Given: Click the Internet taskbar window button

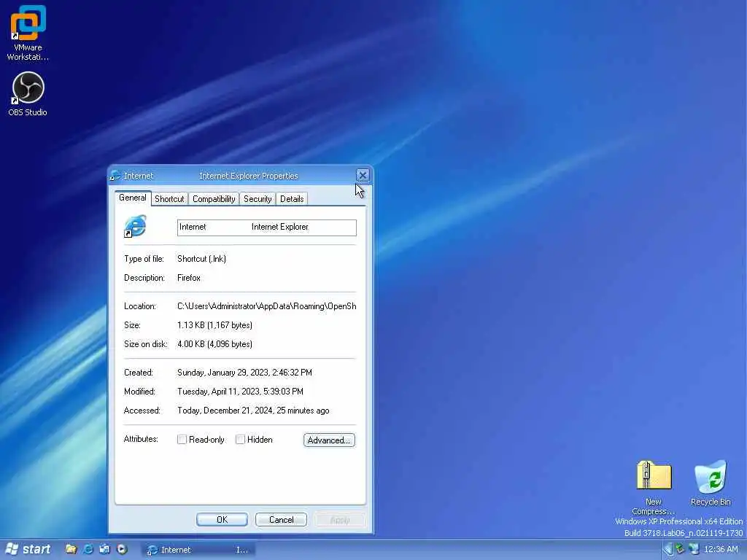Looking at the screenshot, I should (199, 550).
